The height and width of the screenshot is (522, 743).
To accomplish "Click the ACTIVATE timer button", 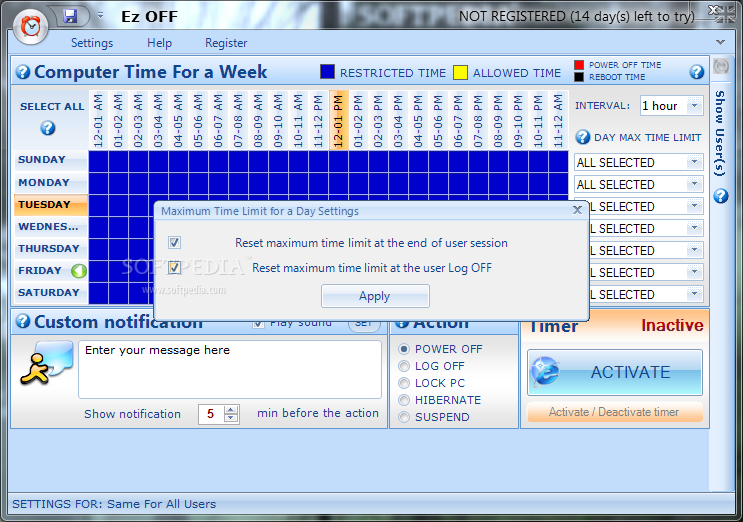I will pos(615,372).
